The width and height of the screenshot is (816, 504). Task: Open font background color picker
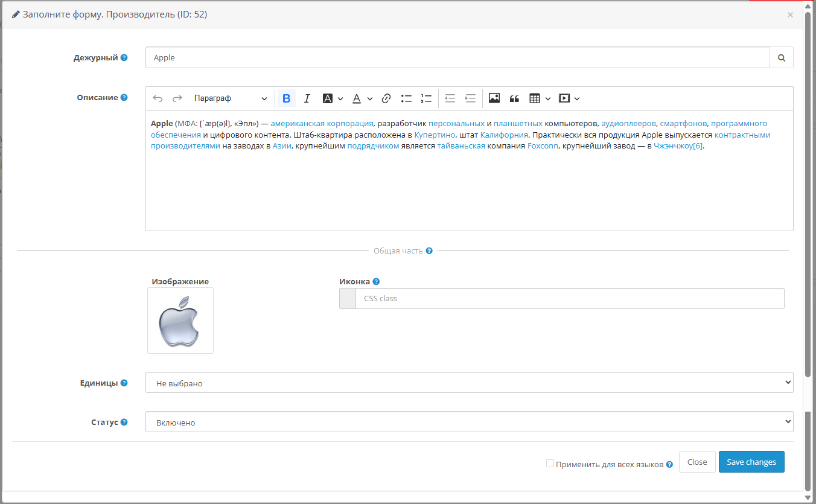tap(328, 98)
